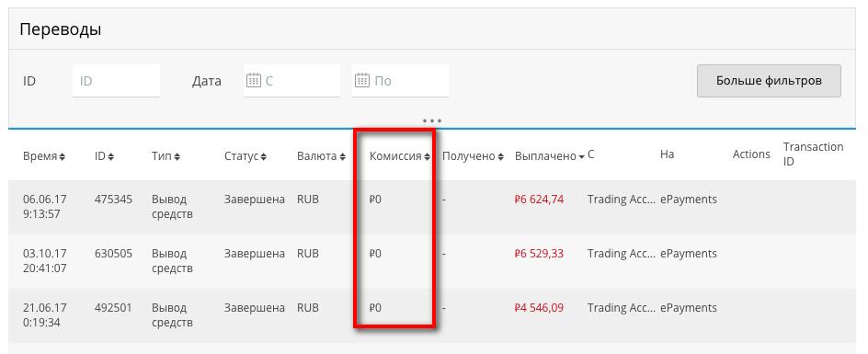Sort by Тип column arrows

[177, 157]
